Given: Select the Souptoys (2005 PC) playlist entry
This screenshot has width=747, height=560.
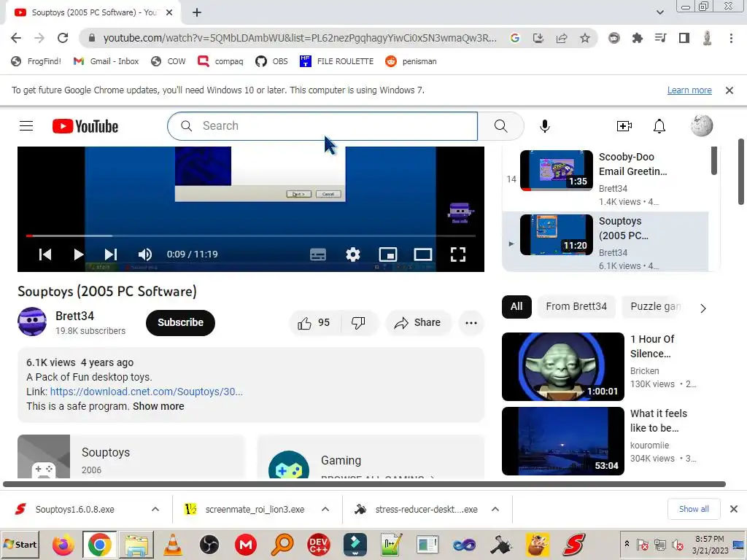Looking at the screenshot, I should pyautogui.click(x=605, y=242).
